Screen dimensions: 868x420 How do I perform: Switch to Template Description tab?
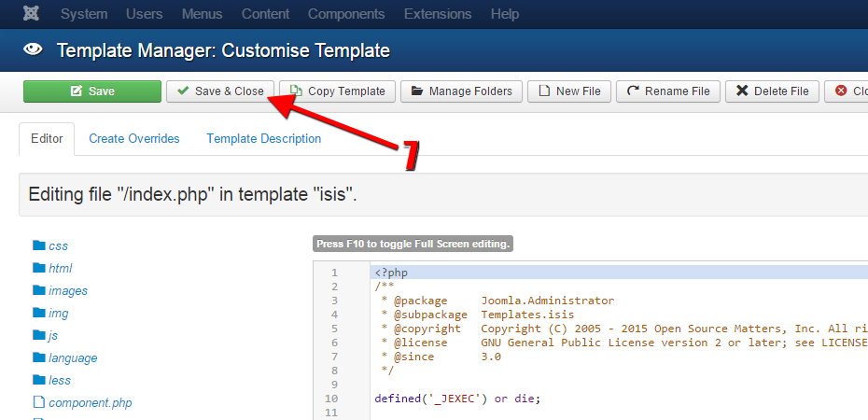click(263, 139)
